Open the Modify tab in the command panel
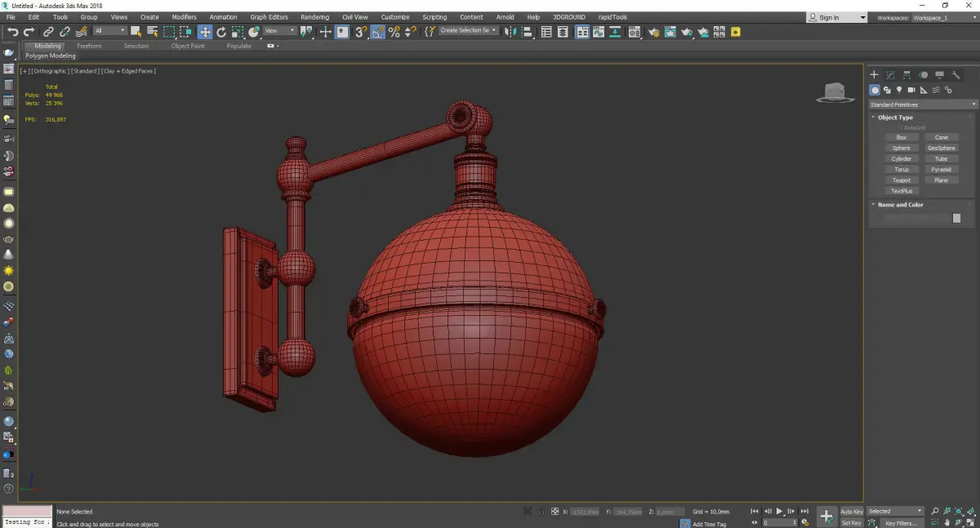The width and height of the screenshot is (980, 528). point(890,75)
